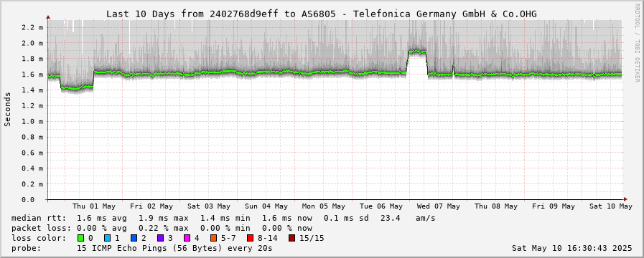Click the 'Seconds' y-axis label
This screenshot has width=644, height=258.
7,109
